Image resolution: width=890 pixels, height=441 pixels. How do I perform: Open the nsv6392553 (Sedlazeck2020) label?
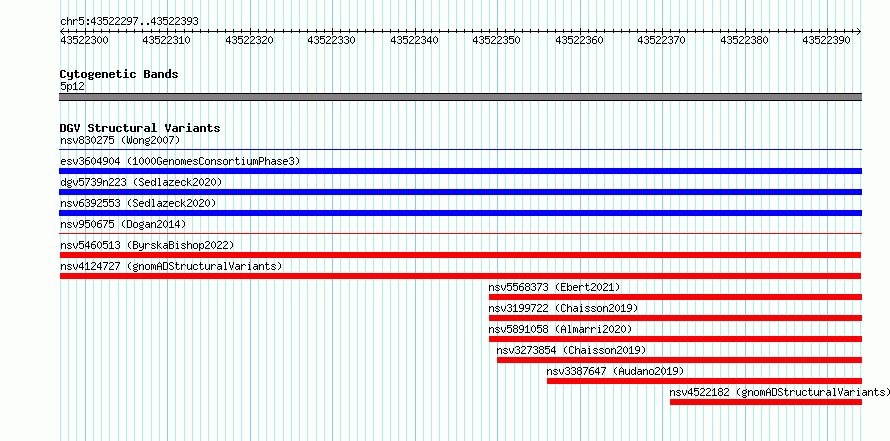point(138,203)
